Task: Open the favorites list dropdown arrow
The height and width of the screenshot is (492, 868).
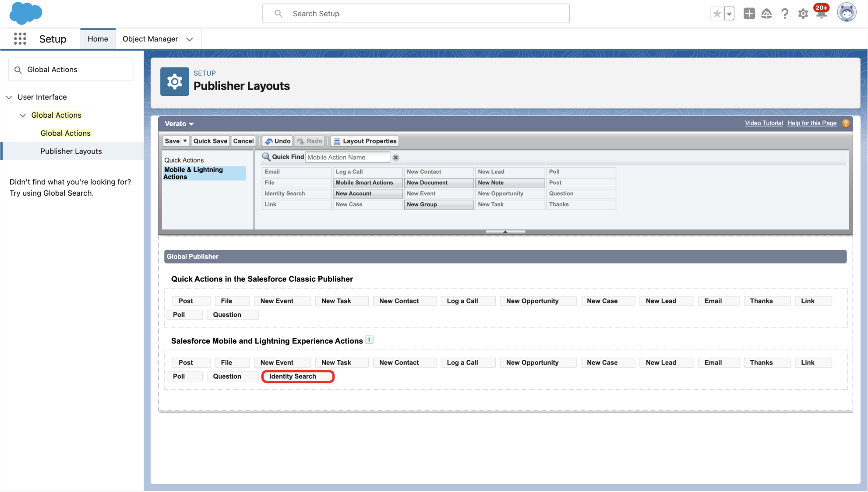Action: click(x=729, y=14)
